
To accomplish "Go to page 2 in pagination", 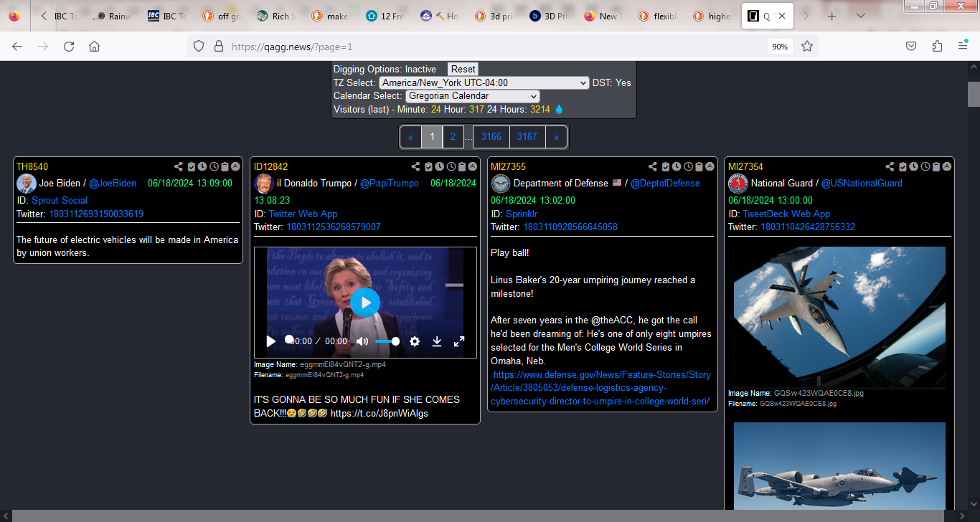I will point(453,136).
